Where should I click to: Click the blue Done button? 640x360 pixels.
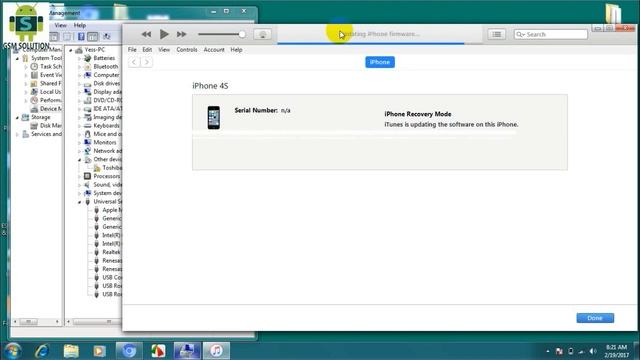click(595, 318)
